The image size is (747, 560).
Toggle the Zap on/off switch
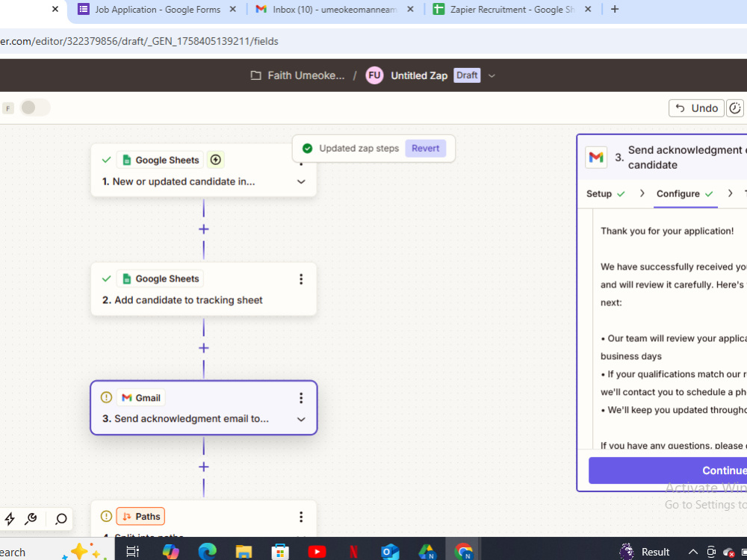coord(35,108)
